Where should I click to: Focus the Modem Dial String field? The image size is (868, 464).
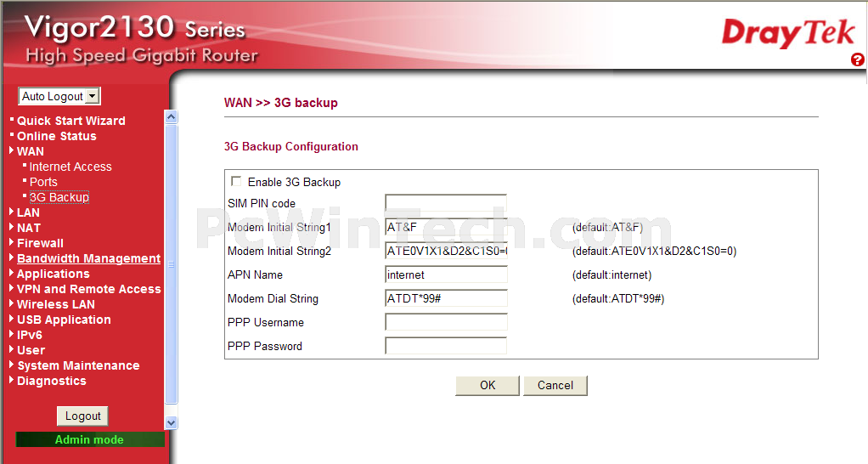pyautogui.click(x=446, y=298)
